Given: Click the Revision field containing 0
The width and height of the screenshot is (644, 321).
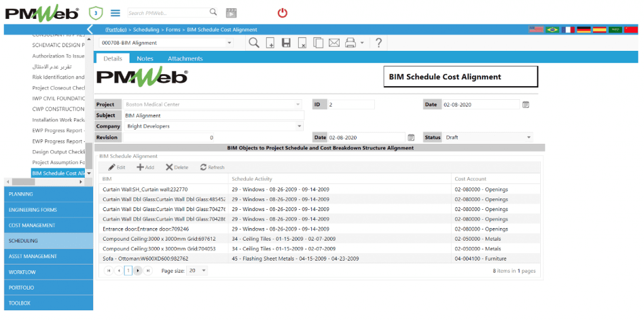Looking at the screenshot, I should coord(169,138).
